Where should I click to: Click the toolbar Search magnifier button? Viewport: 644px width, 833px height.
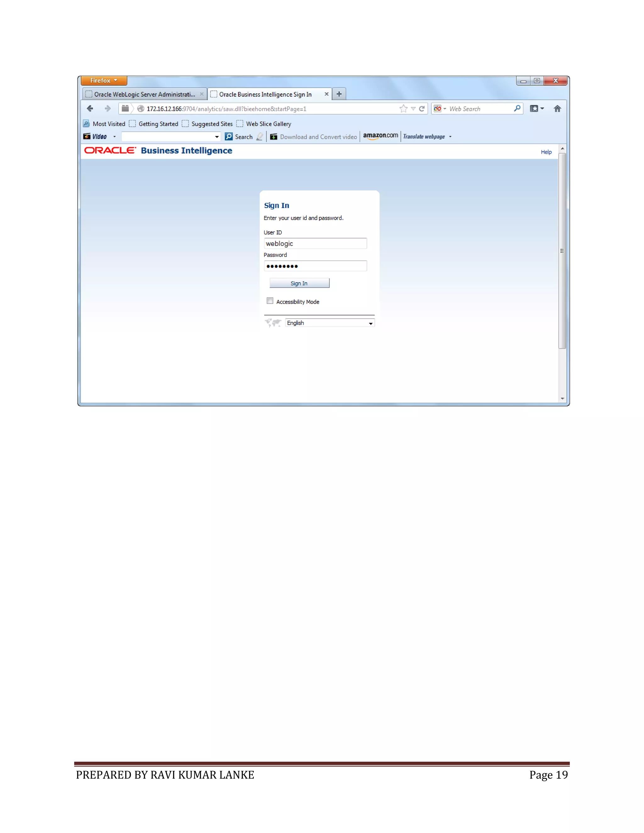pyautogui.click(x=229, y=136)
